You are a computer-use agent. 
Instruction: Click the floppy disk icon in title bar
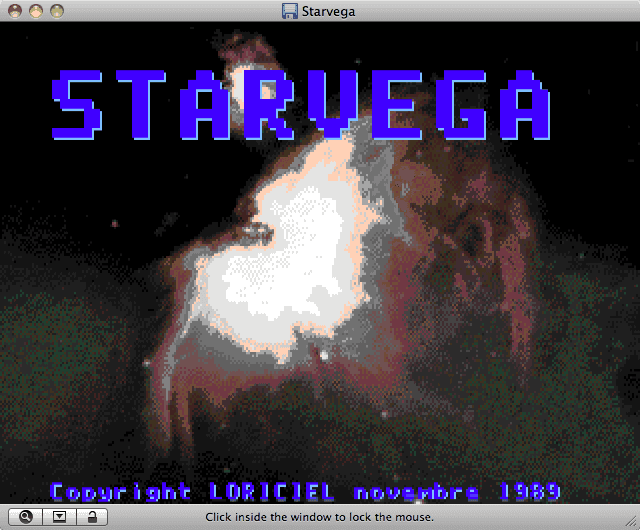pos(290,11)
